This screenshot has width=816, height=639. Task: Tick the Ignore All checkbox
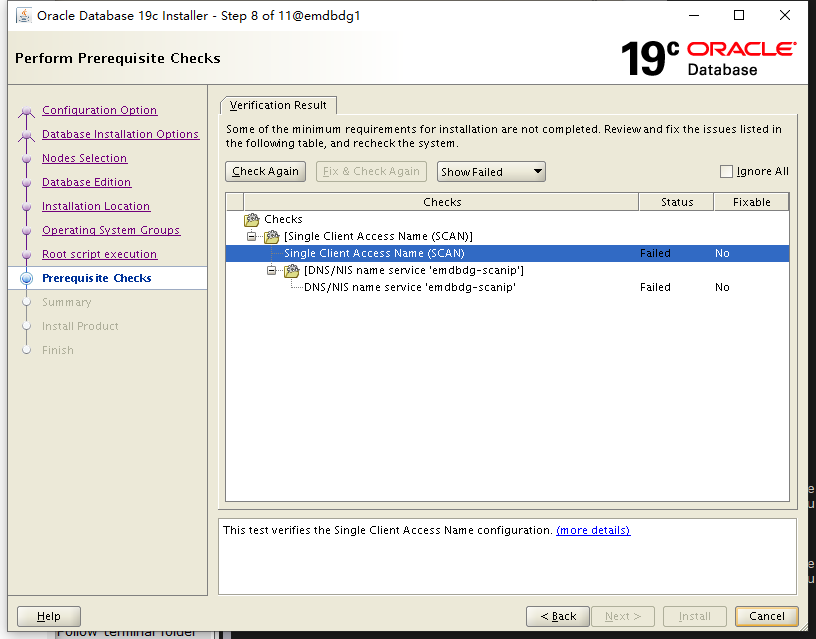point(726,171)
